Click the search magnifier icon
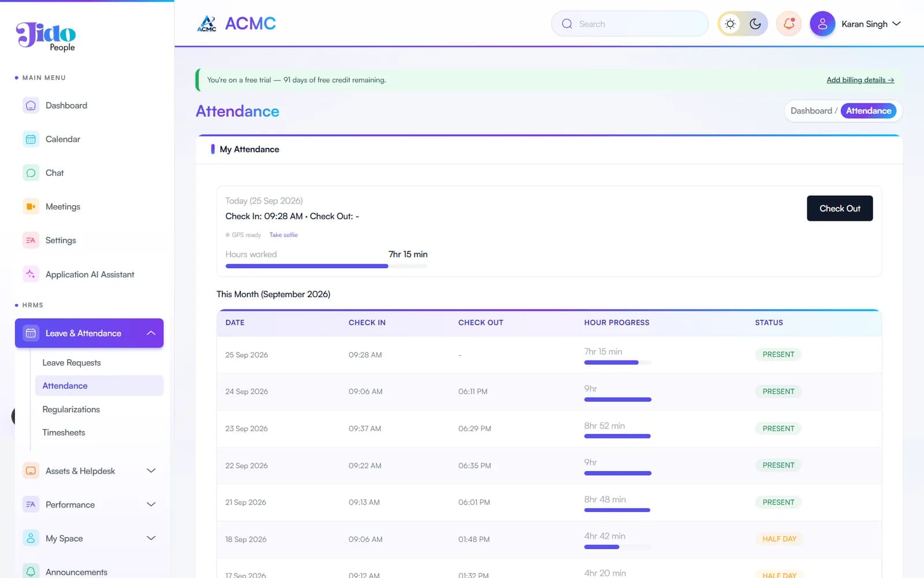924x578 pixels. coord(567,24)
